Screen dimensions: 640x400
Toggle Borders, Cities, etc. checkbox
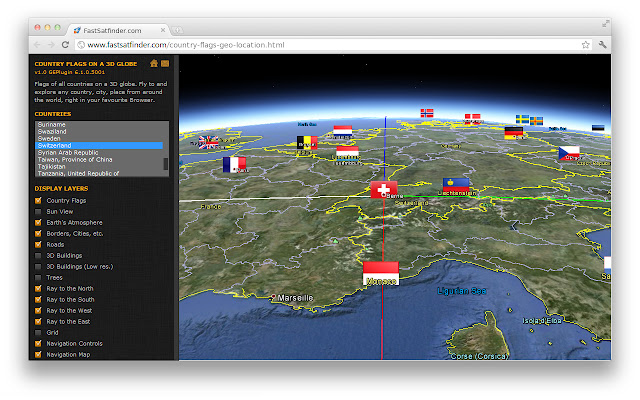coord(38,233)
